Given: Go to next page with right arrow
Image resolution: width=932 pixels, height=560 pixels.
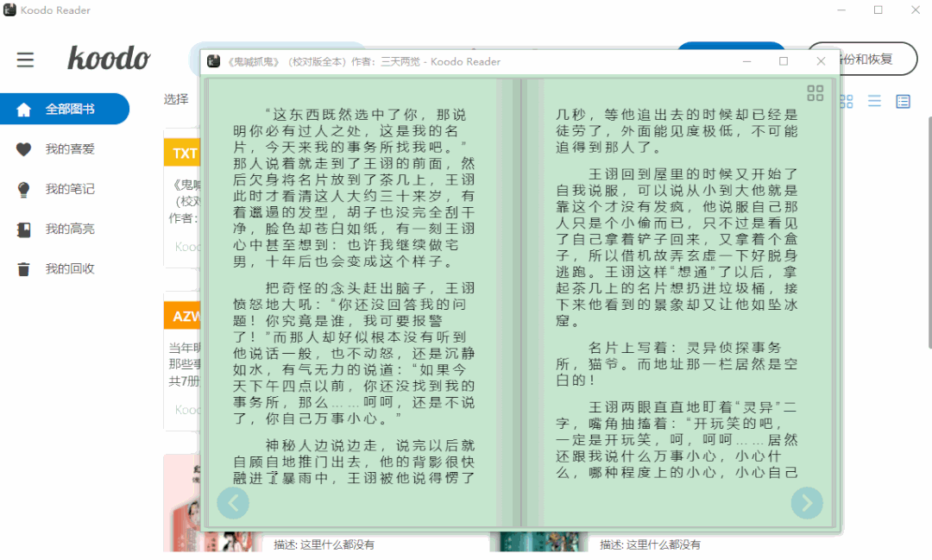Looking at the screenshot, I should (807, 502).
